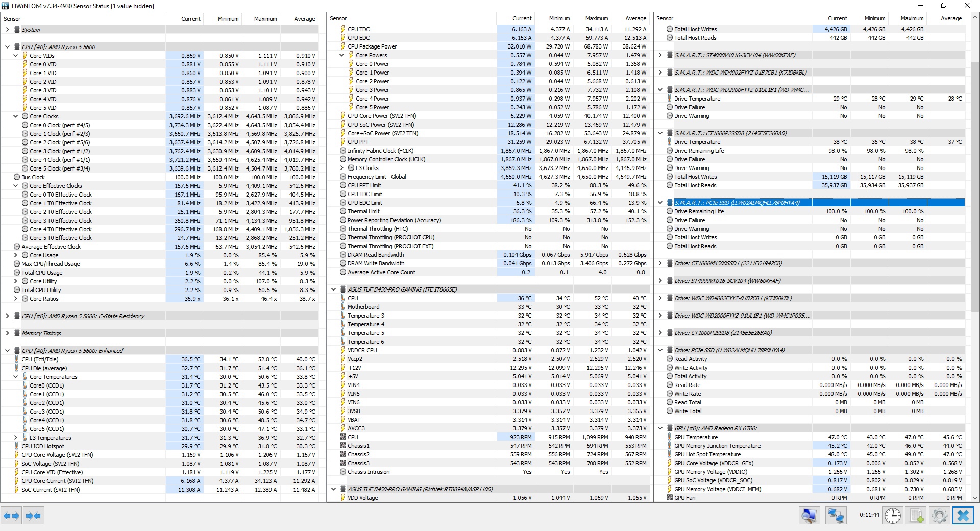Collapse the Core Clocks subtree
Viewport: 980px width, 531px height.
coord(15,116)
